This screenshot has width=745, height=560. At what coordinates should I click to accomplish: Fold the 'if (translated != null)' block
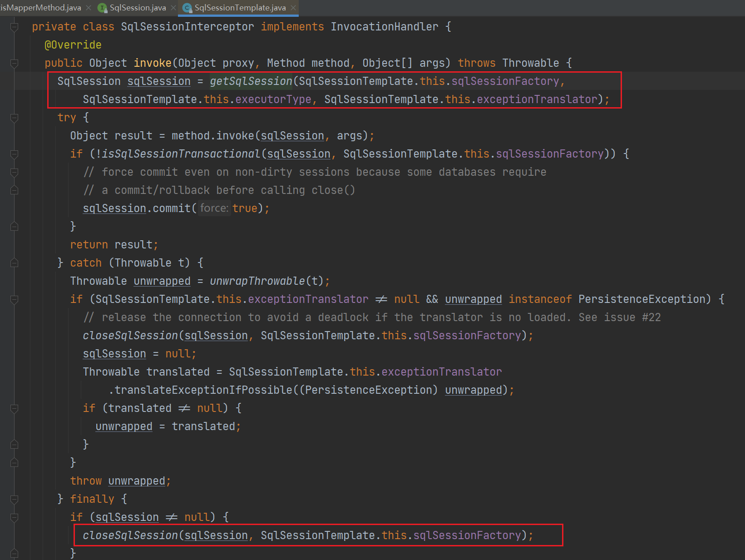[x=15, y=408]
